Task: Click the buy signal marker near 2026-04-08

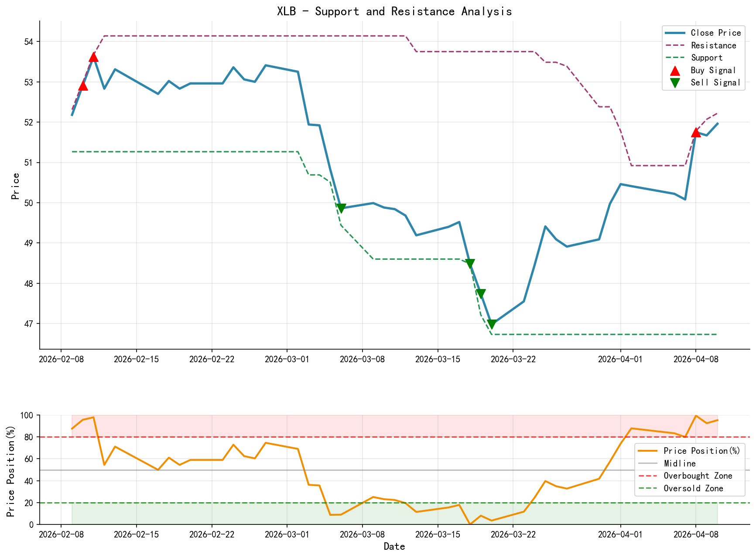Action: pyautogui.click(x=696, y=133)
